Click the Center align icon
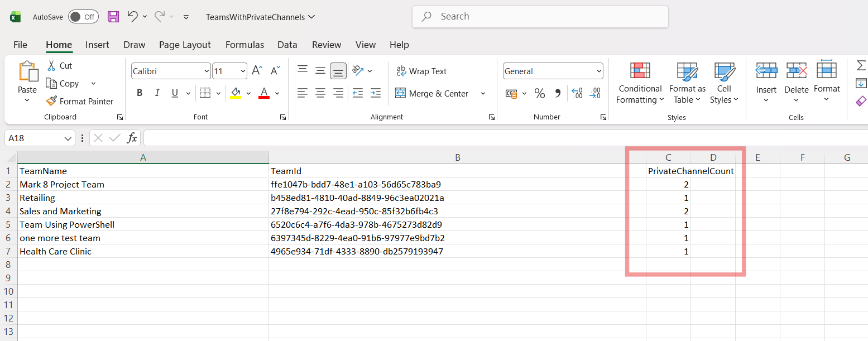868x341 pixels. (320, 93)
